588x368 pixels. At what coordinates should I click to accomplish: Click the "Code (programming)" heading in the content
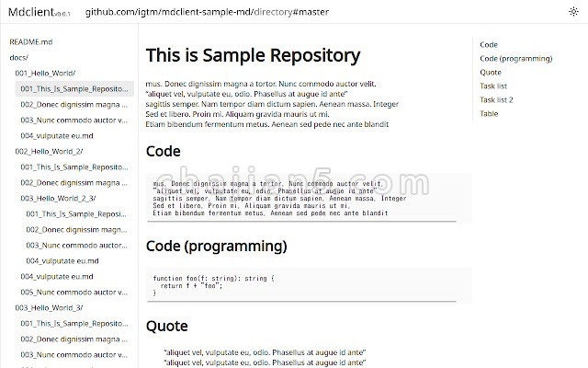point(216,247)
